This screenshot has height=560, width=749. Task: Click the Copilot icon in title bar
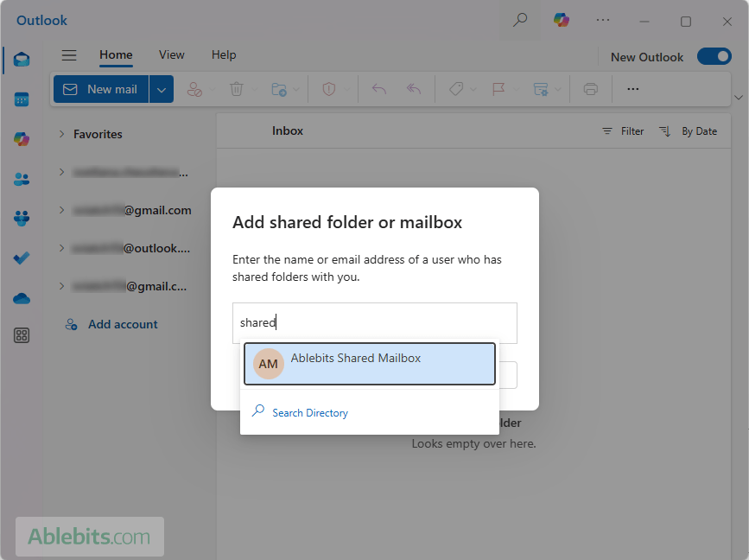(562, 20)
